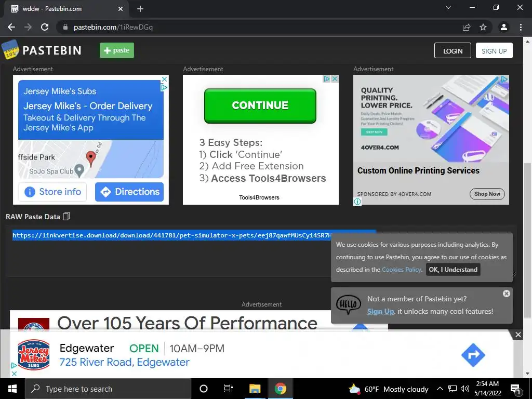The image size is (532, 399).
Task: Share this page icon in address bar
Action: coord(467,27)
